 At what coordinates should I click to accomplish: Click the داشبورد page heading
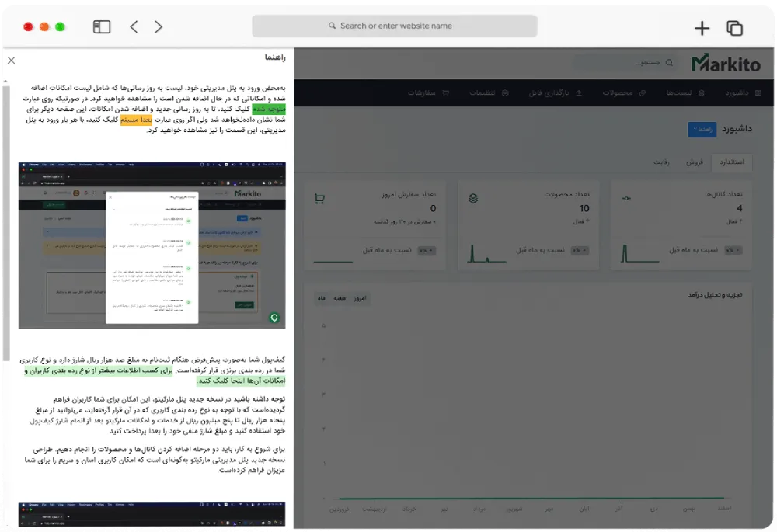(737, 129)
